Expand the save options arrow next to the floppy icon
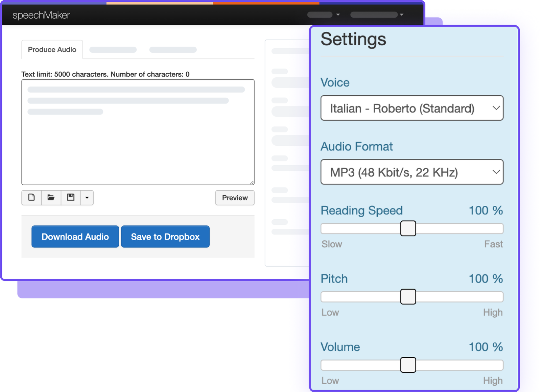Viewport: 541px width, 392px height. click(x=87, y=198)
